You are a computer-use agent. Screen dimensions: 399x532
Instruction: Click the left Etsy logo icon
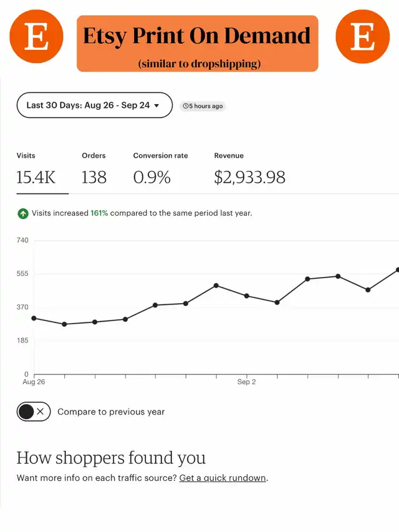37,37
